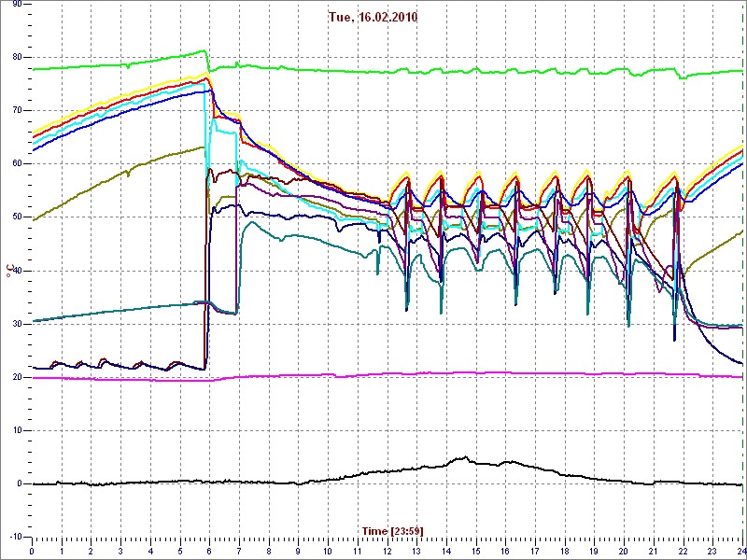The height and width of the screenshot is (560, 747).
Task: Click hour 16 on the time axis
Action: (x=505, y=551)
